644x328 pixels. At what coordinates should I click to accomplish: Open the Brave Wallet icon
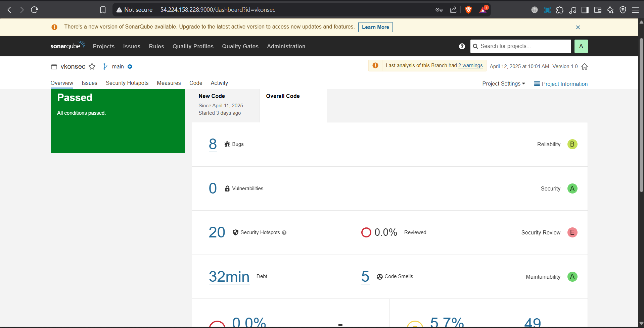(x=598, y=10)
